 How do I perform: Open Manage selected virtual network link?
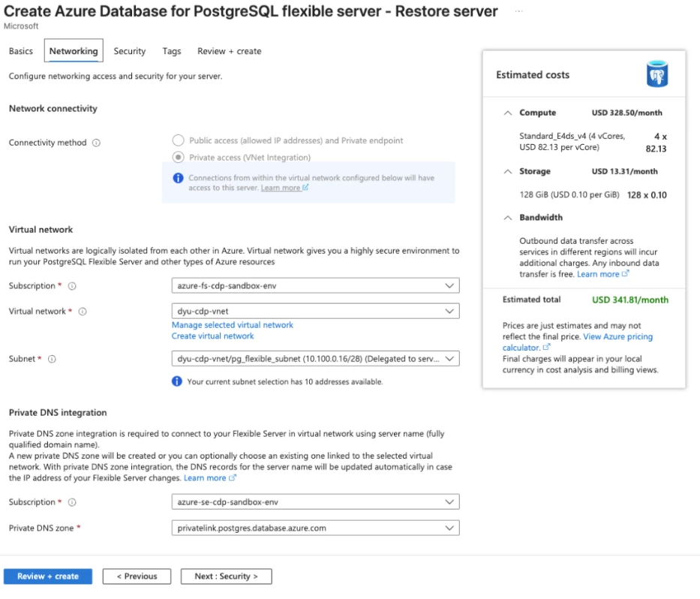point(232,325)
